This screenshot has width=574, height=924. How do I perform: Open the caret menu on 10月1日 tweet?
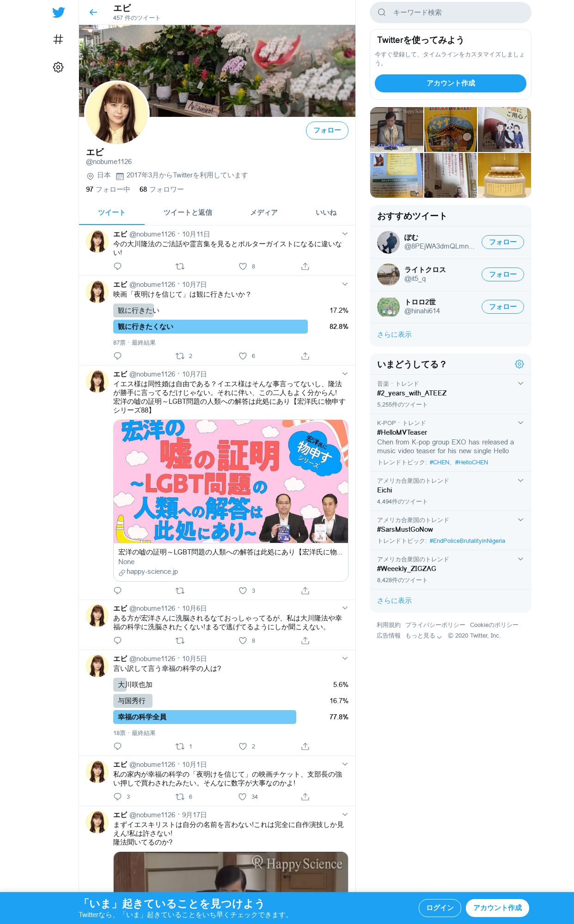point(345,765)
